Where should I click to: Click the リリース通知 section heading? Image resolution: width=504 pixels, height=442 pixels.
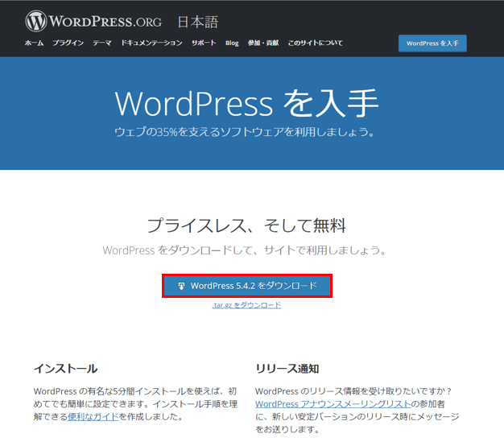287,369
